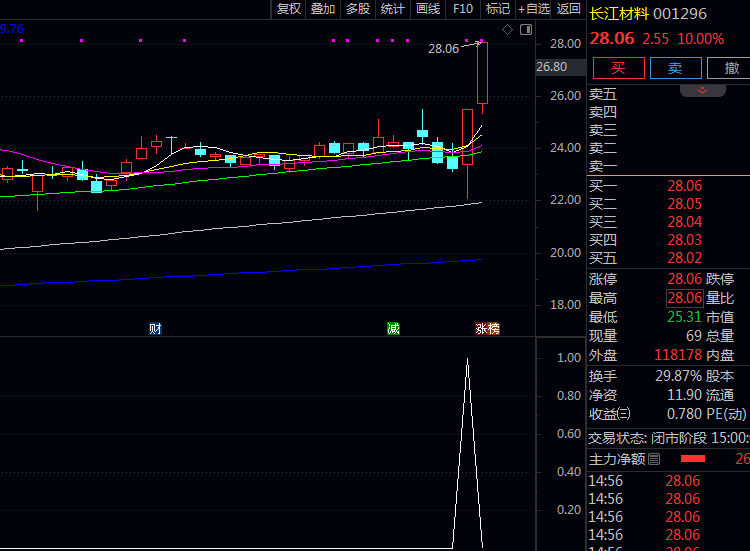Click the 26.80 price axis marker
The width and height of the screenshot is (750, 551).
click(x=560, y=67)
